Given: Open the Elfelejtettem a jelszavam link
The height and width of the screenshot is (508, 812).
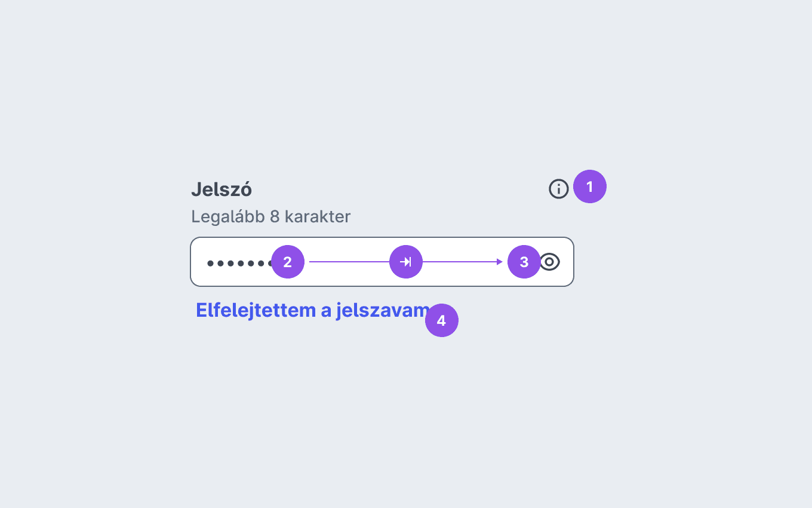Looking at the screenshot, I should tap(313, 311).
